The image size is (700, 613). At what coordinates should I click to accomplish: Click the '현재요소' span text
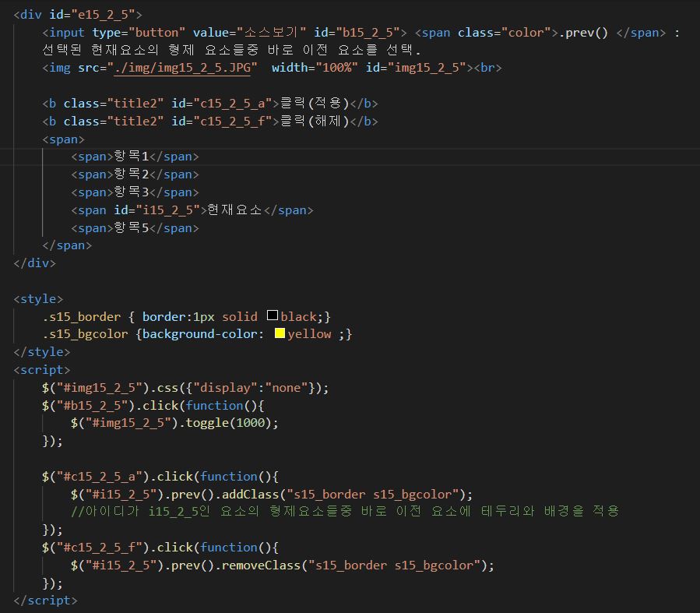tap(235, 210)
